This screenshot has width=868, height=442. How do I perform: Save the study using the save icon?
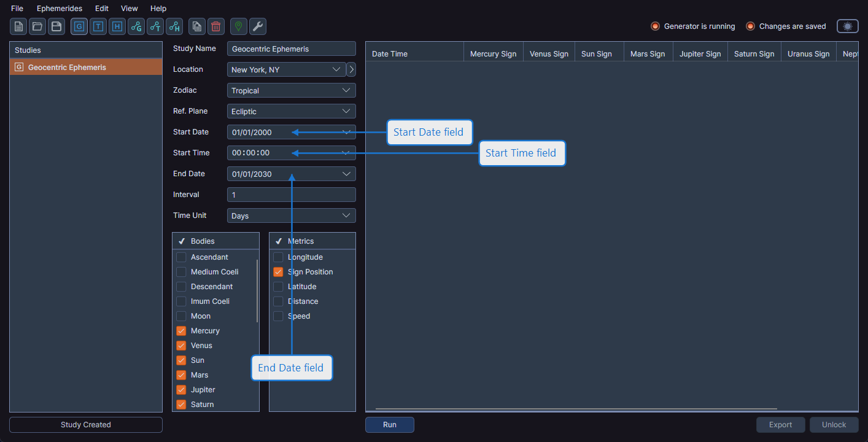(56, 26)
